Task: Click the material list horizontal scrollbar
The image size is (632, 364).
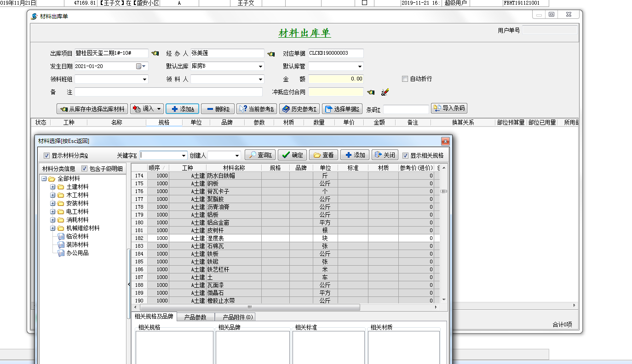Action: pos(250,307)
